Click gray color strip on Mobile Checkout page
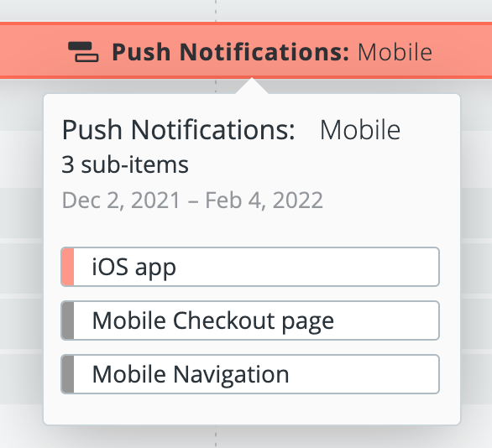 (x=68, y=320)
